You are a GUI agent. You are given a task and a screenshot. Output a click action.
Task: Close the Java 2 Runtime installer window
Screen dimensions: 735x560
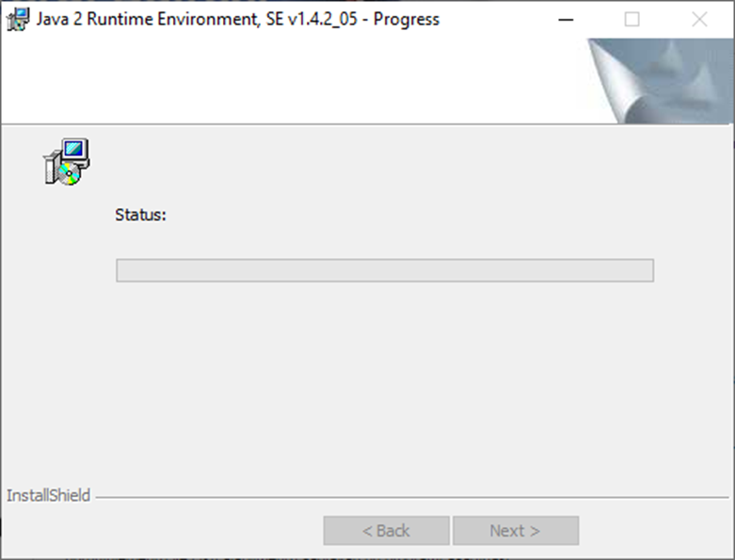pyautogui.click(x=699, y=20)
